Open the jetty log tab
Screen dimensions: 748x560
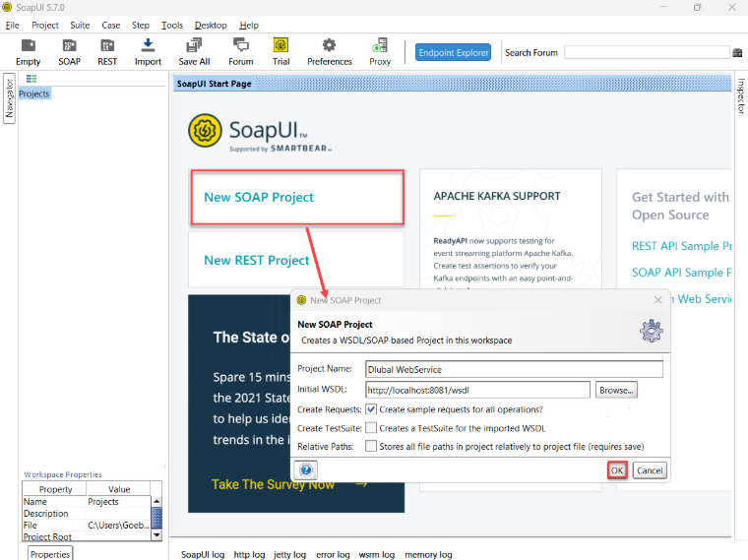coord(289,554)
